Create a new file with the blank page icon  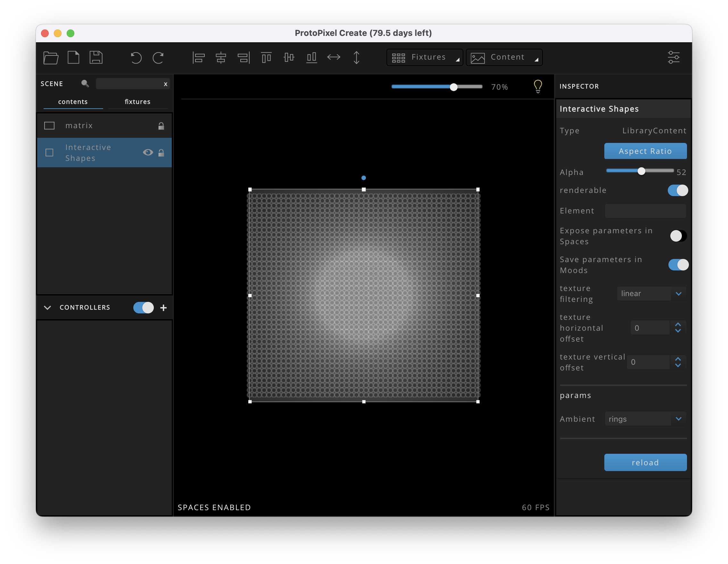(73, 57)
